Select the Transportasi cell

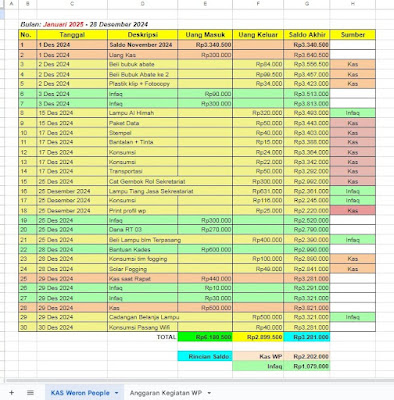pyautogui.click(x=143, y=171)
